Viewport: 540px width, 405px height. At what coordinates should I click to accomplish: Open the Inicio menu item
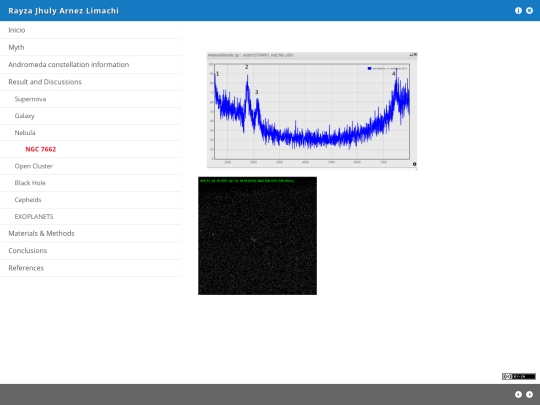point(91,30)
